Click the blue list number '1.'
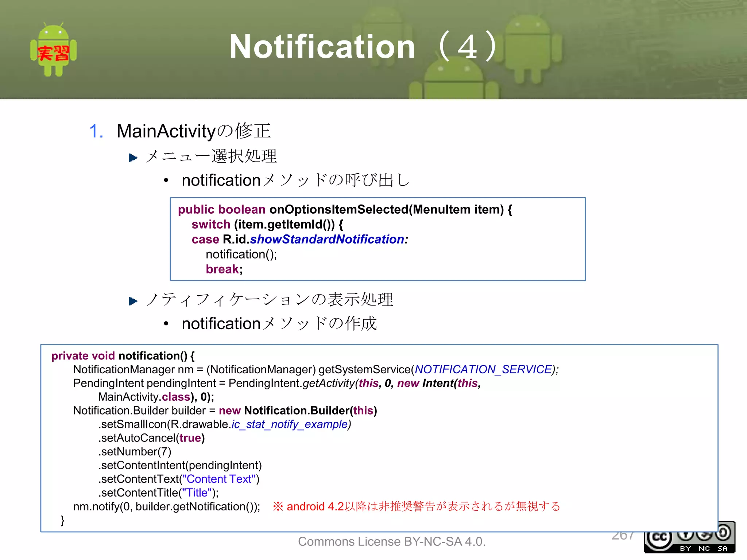 96,131
